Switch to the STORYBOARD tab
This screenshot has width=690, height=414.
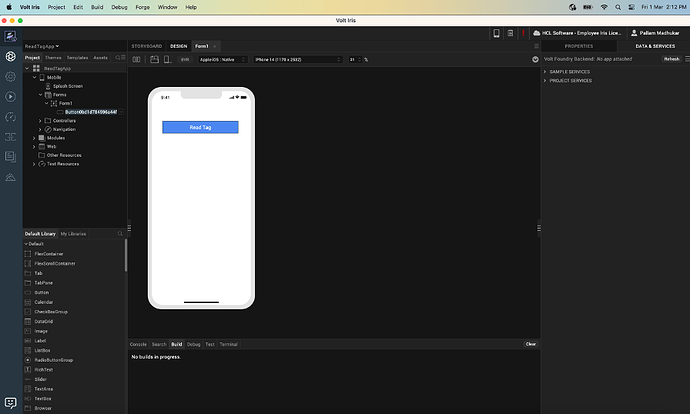tap(147, 46)
